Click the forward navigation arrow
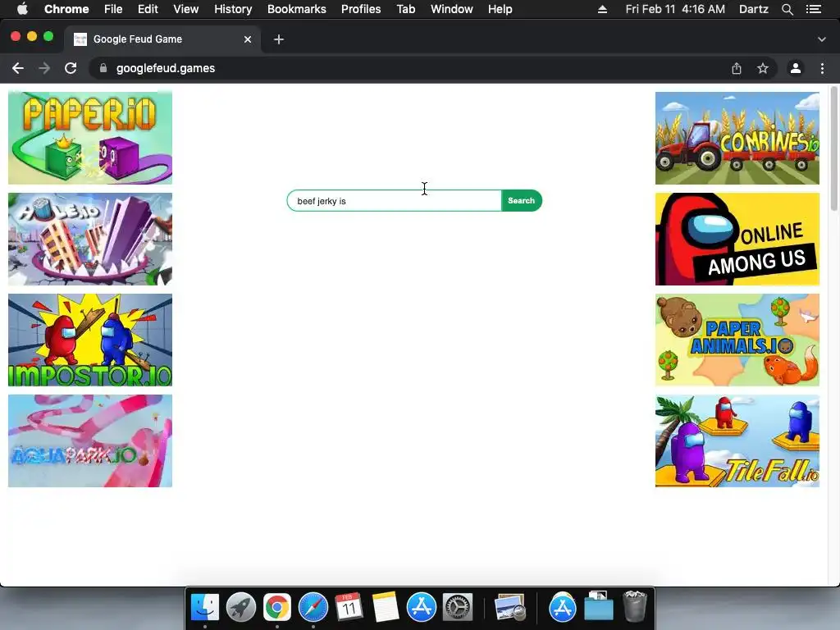 [x=44, y=68]
